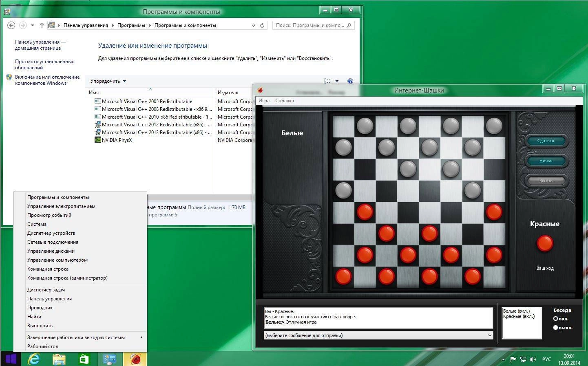
Task: Refresh the Programs and Components list
Action: pyautogui.click(x=262, y=25)
